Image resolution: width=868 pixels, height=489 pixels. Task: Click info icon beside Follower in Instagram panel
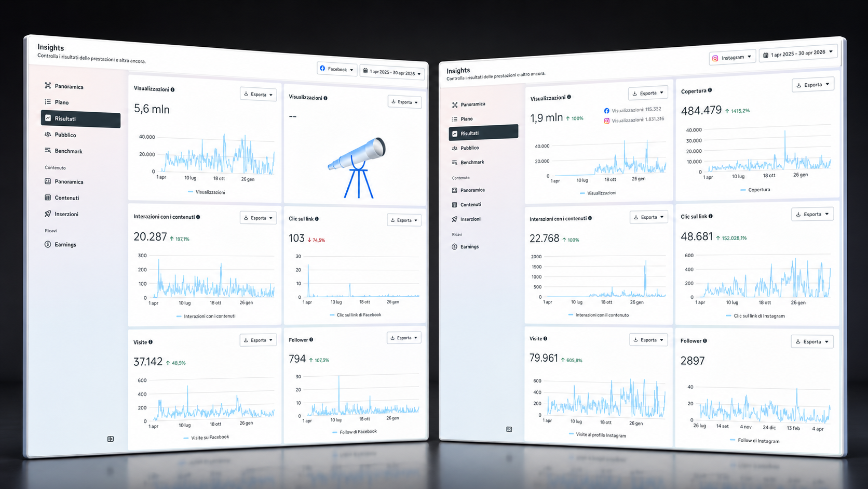click(704, 341)
